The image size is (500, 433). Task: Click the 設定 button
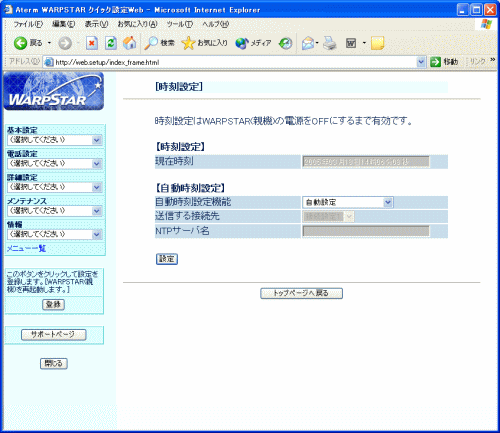point(167,259)
